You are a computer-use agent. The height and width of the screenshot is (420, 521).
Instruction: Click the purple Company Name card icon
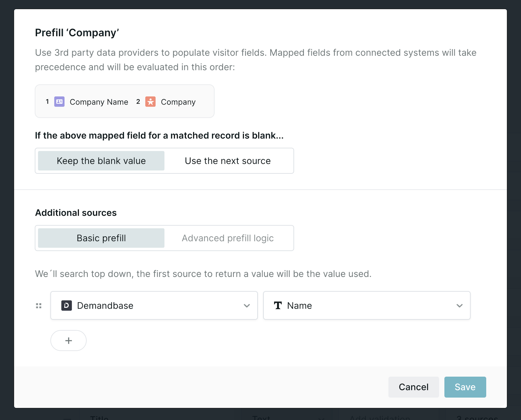pyautogui.click(x=59, y=102)
